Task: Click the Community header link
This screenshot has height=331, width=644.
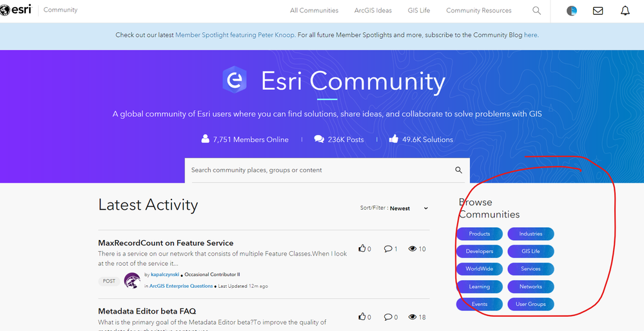Action: click(61, 10)
